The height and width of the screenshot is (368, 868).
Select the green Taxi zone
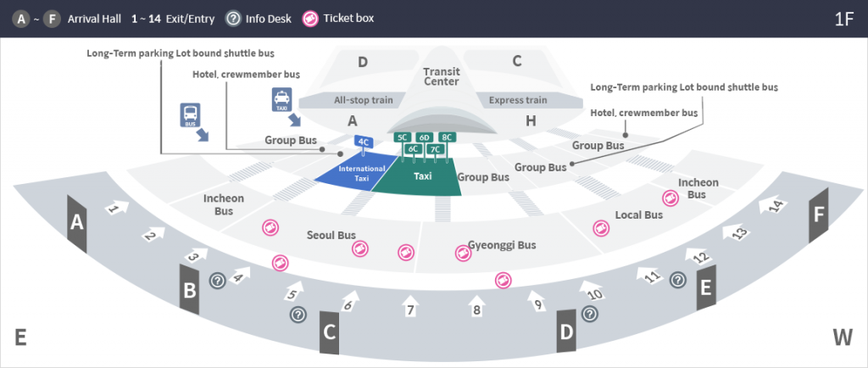pos(422,176)
